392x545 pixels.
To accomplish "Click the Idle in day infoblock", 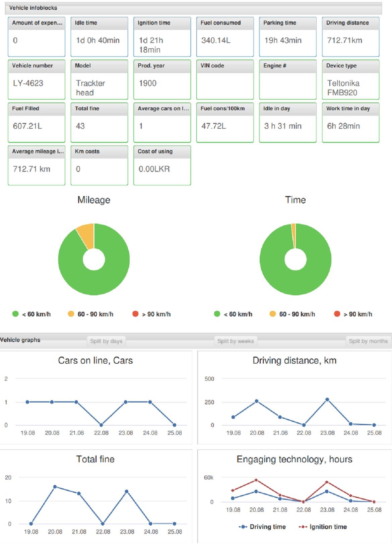I will 288,122.
